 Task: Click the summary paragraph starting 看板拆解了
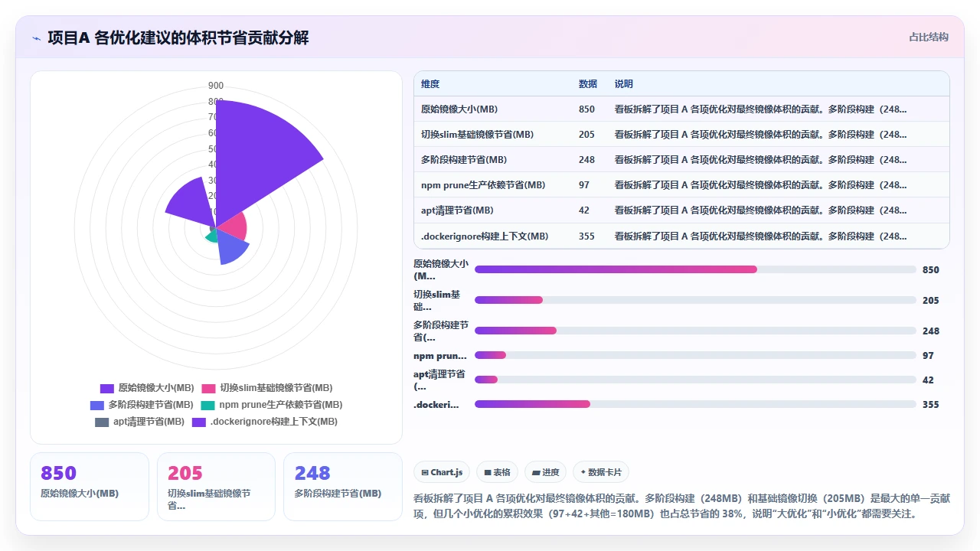pos(681,506)
